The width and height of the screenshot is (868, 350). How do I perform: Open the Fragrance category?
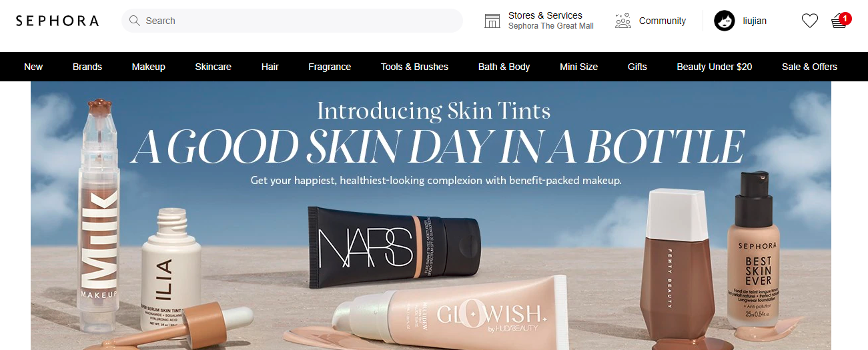330,67
